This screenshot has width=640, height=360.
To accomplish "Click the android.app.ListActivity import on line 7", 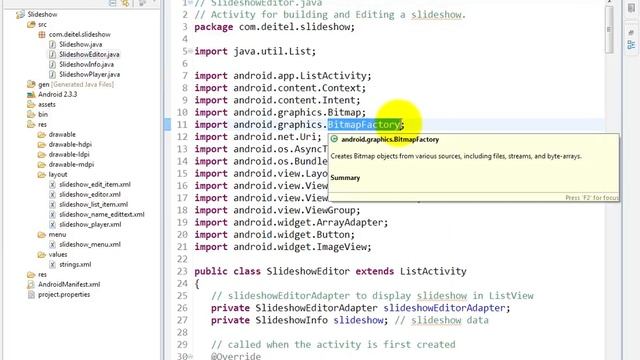I will (x=283, y=76).
